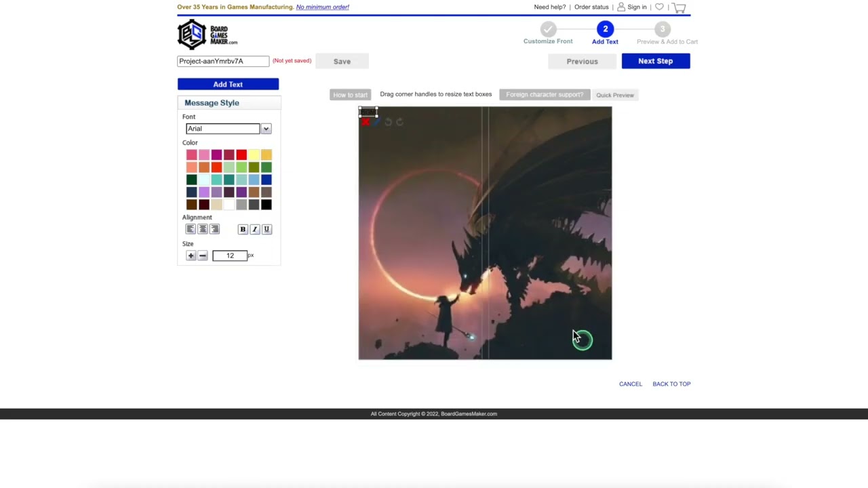The height and width of the screenshot is (488, 868).
Task: Save the project
Action: 342,62
